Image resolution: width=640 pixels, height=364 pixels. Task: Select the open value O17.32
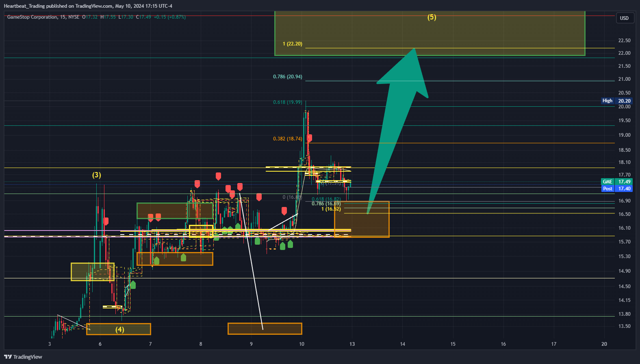pos(90,17)
